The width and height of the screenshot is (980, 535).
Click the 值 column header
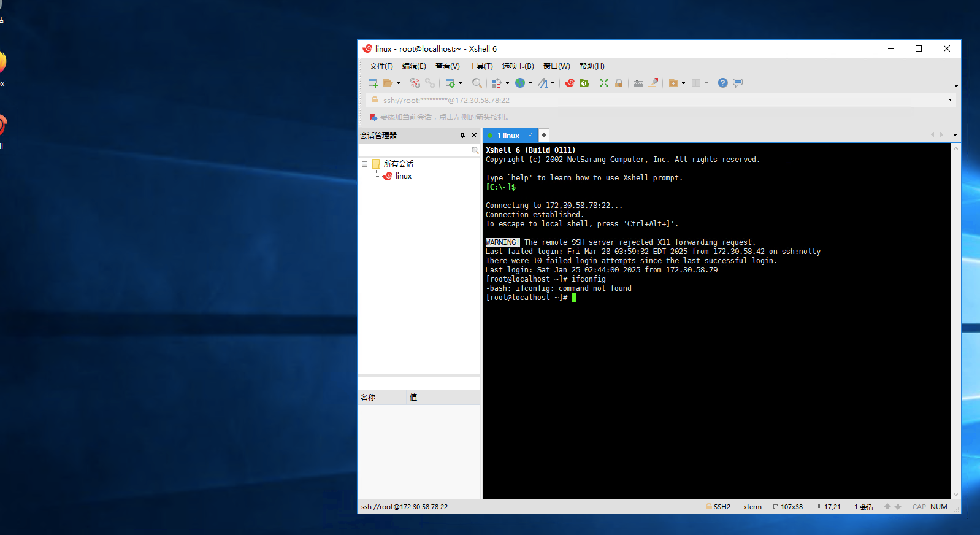coord(443,398)
